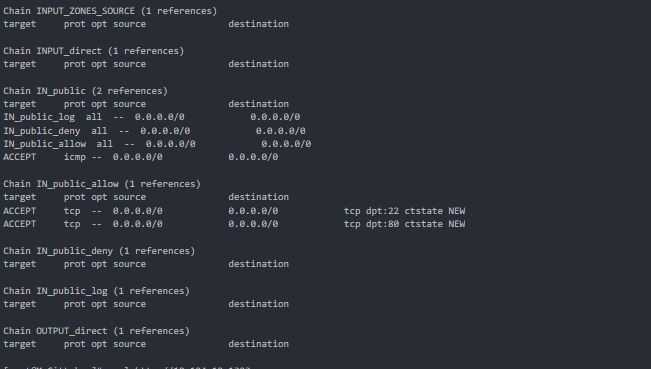The width and height of the screenshot is (651, 369).
Task: Click the IN_public_deny rule line
Action: click(x=154, y=131)
